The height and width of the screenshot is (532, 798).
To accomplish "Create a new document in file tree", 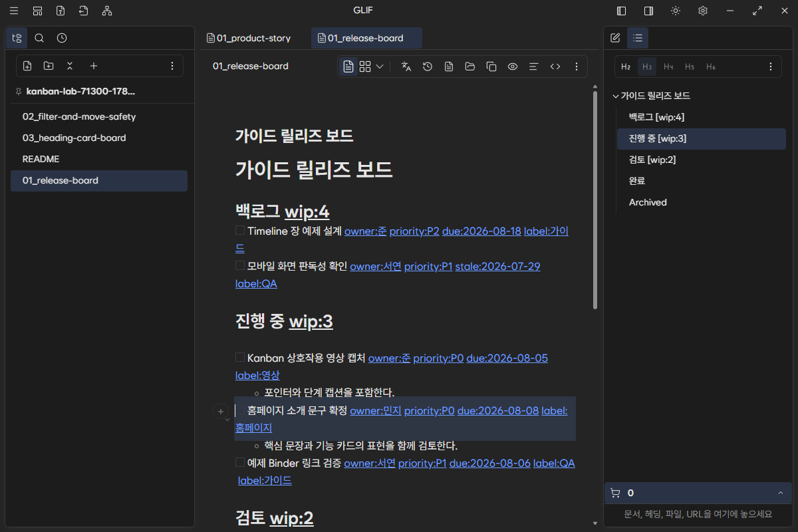I will click(27, 66).
